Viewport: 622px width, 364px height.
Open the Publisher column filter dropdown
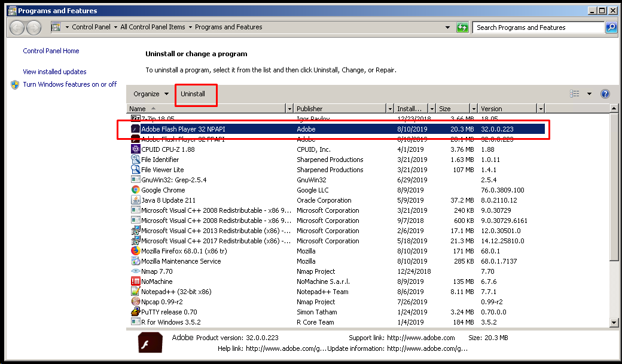click(390, 109)
